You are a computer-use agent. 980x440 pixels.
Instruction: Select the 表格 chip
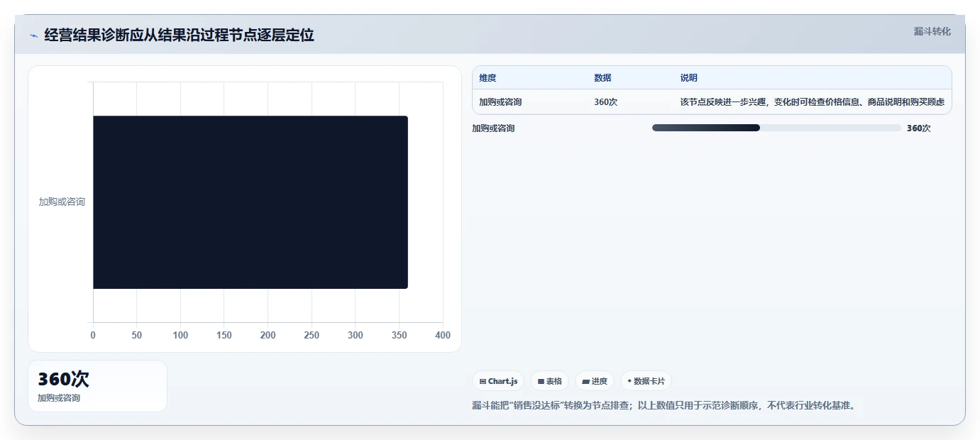[549, 381]
